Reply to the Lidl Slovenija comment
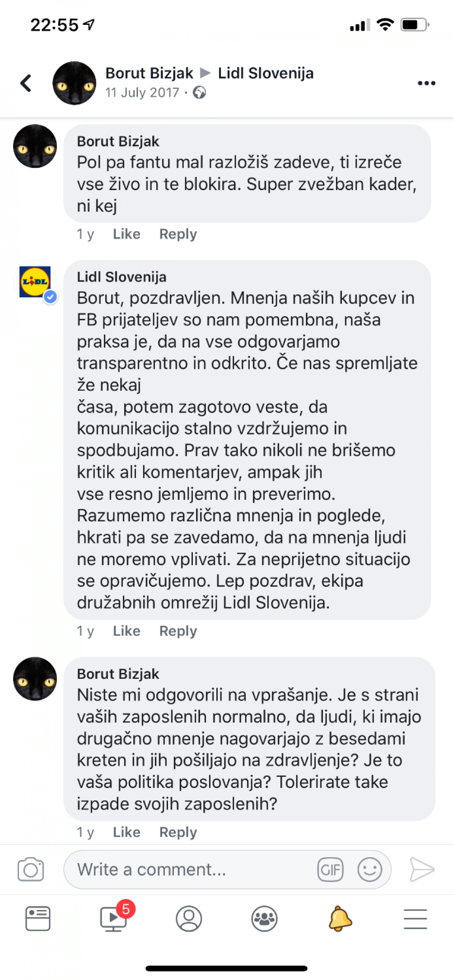This screenshot has height=980, width=453. 178,631
